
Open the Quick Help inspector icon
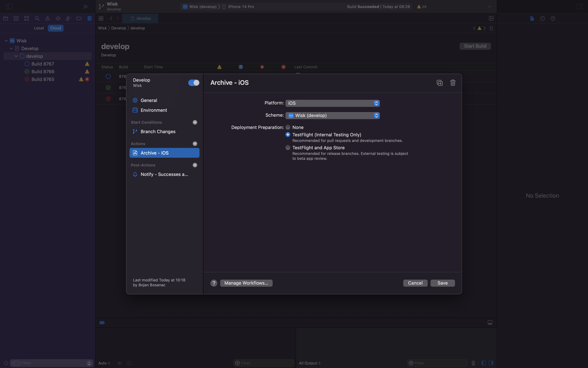click(x=553, y=19)
